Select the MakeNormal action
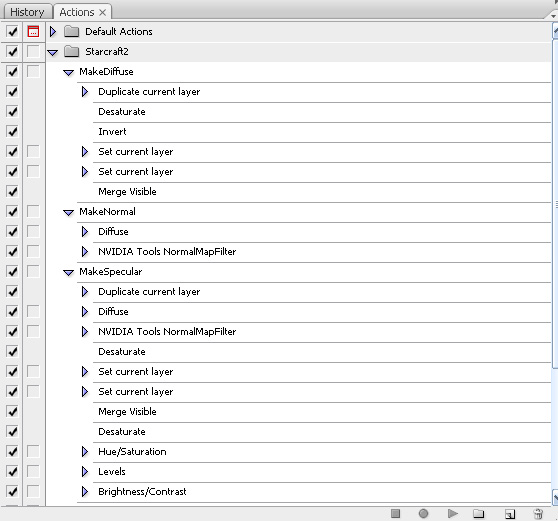 107,211
